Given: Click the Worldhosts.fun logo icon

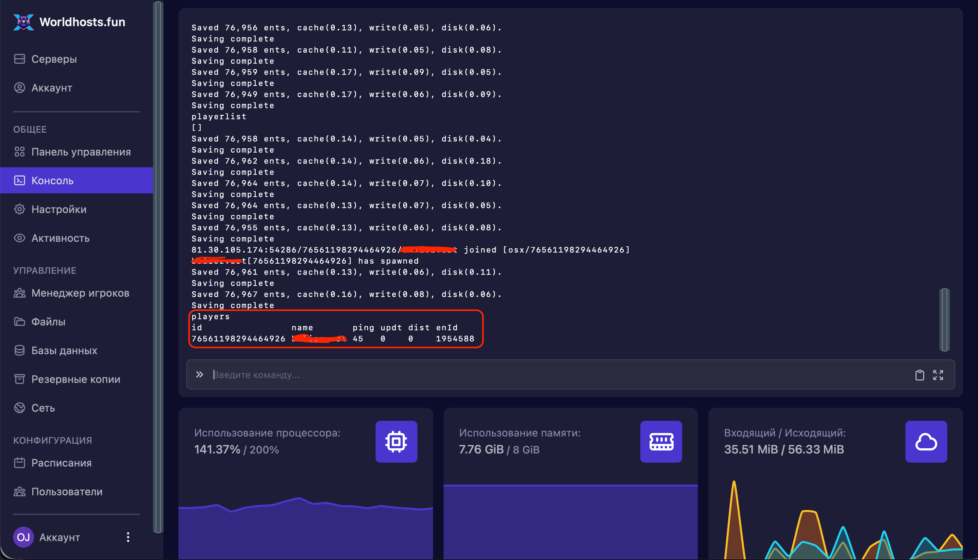Looking at the screenshot, I should (x=24, y=22).
